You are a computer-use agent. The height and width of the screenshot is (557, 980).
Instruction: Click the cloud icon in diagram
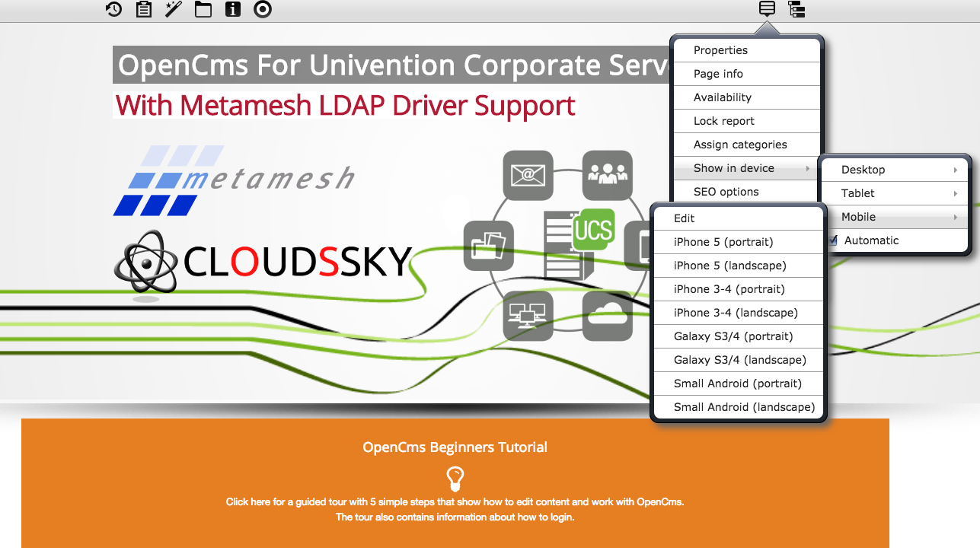[x=608, y=316]
